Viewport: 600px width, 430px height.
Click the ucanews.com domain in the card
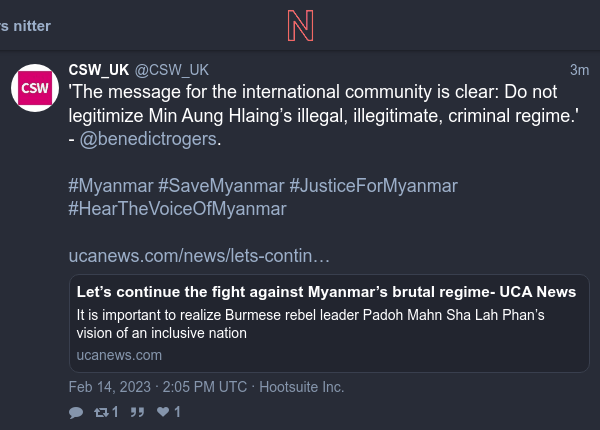click(119, 355)
